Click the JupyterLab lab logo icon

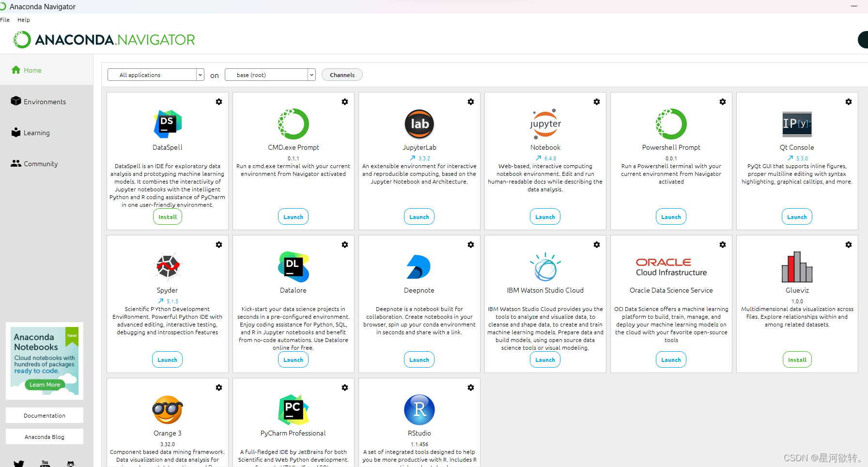pos(419,124)
